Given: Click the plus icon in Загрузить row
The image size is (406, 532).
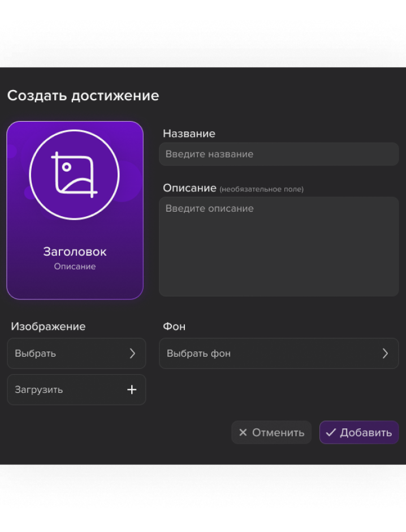Looking at the screenshot, I should click(x=132, y=390).
